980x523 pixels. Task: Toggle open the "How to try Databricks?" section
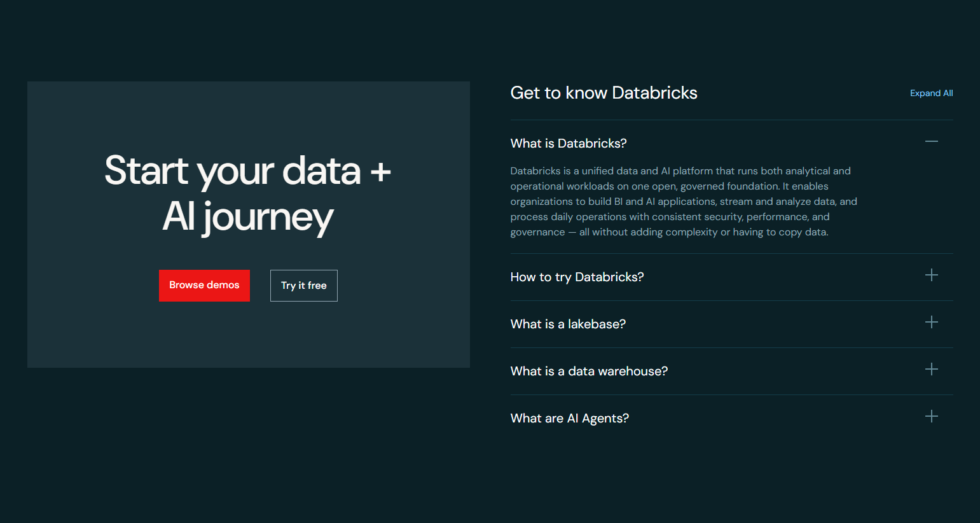(x=577, y=277)
